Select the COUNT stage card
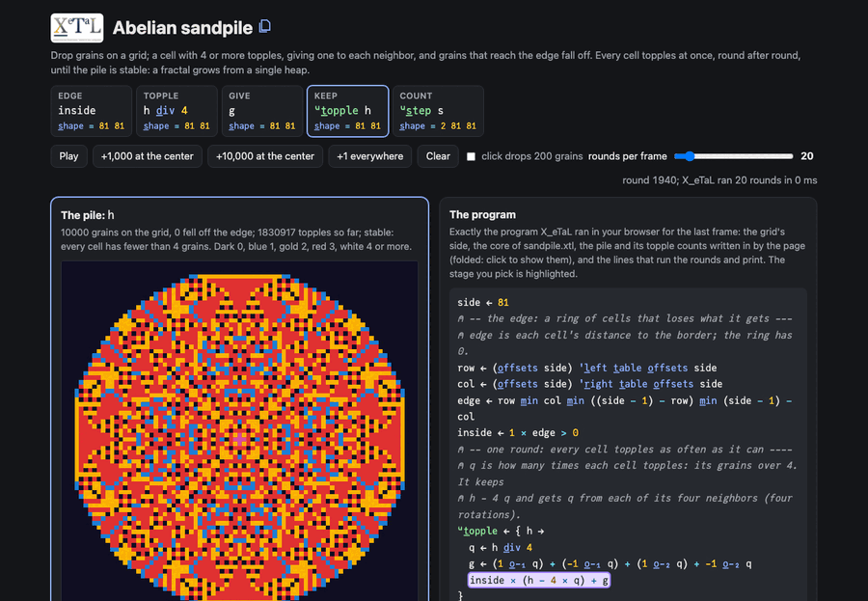This screenshot has height=601, width=868. click(x=438, y=111)
